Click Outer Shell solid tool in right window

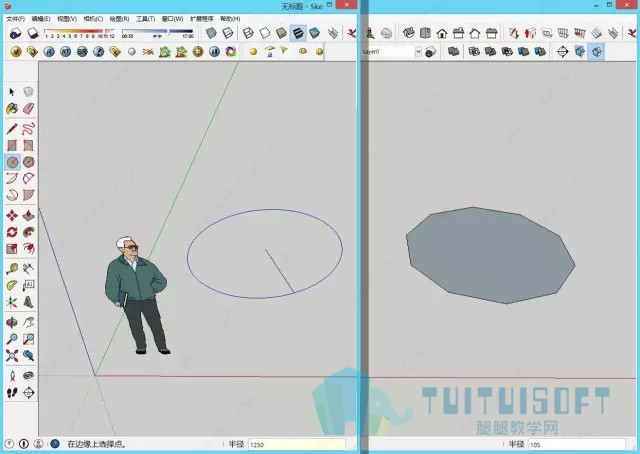453,52
